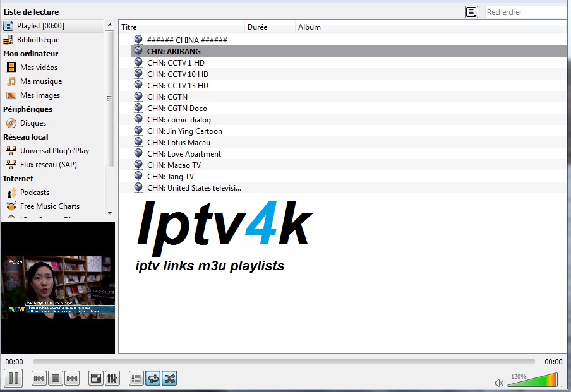Click elapsed time 00:00 label
571x392 pixels.
pyautogui.click(x=14, y=362)
